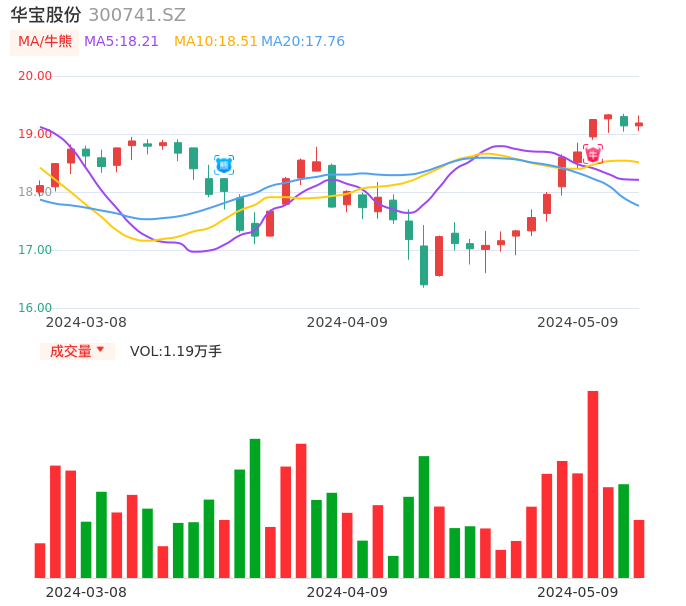Click the blue bear marker icon on chart
686x606 pixels.
point(224,165)
